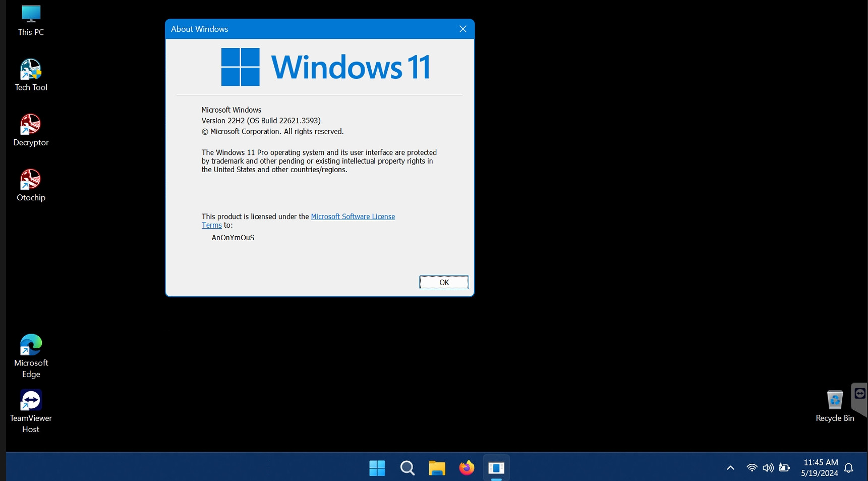Click the Terms link

click(x=211, y=226)
